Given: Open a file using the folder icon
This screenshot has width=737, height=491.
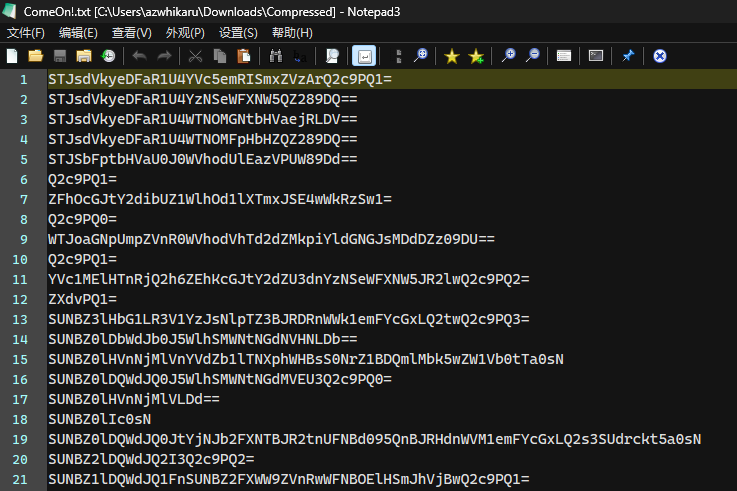Looking at the screenshot, I should click(36, 56).
